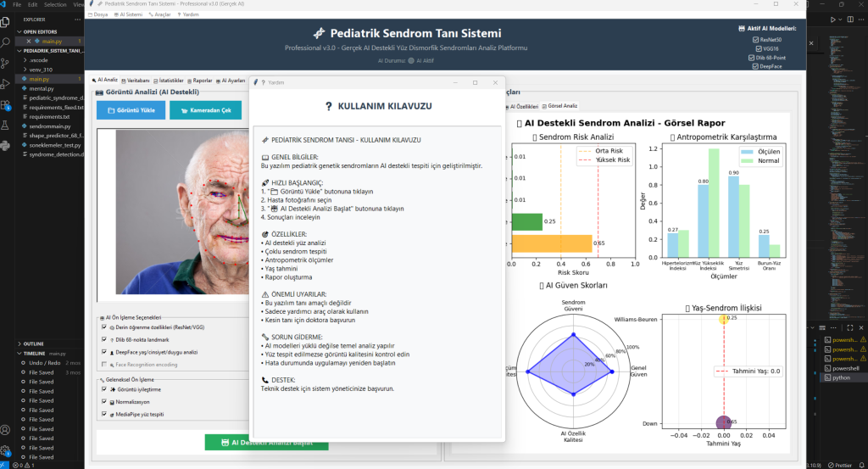Open the Testing flask icon
Image resolution: width=868 pixels, height=469 pixels.
click(6, 125)
